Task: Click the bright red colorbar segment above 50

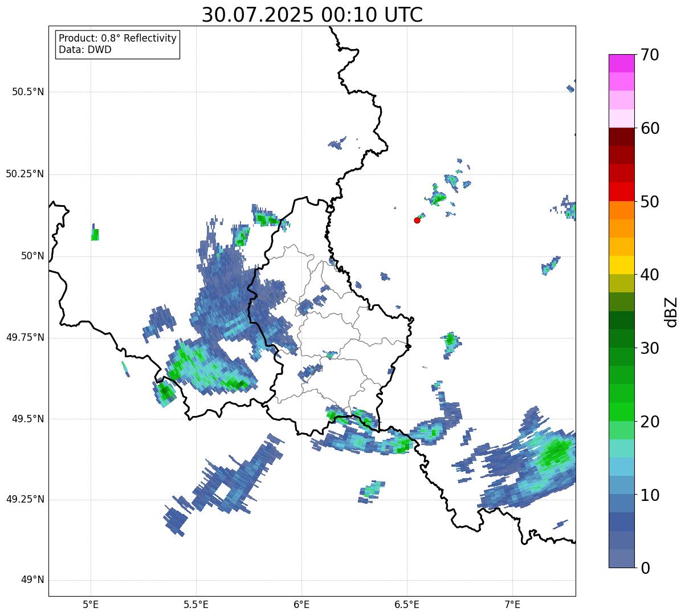Action: point(622,191)
